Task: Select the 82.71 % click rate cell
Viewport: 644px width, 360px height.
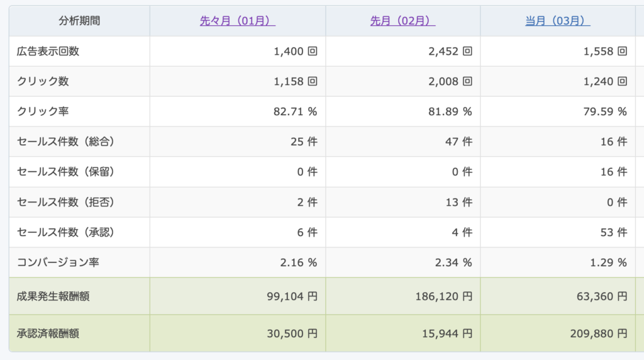Action: [x=295, y=112]
